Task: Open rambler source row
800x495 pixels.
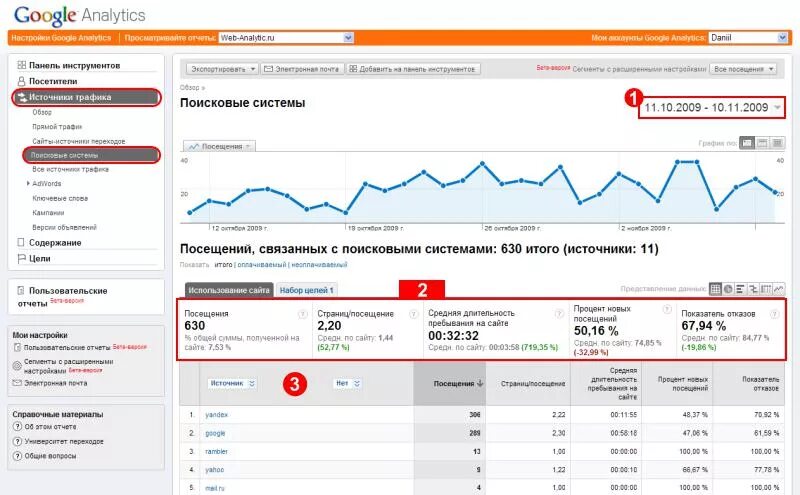Action: [216, 452]
